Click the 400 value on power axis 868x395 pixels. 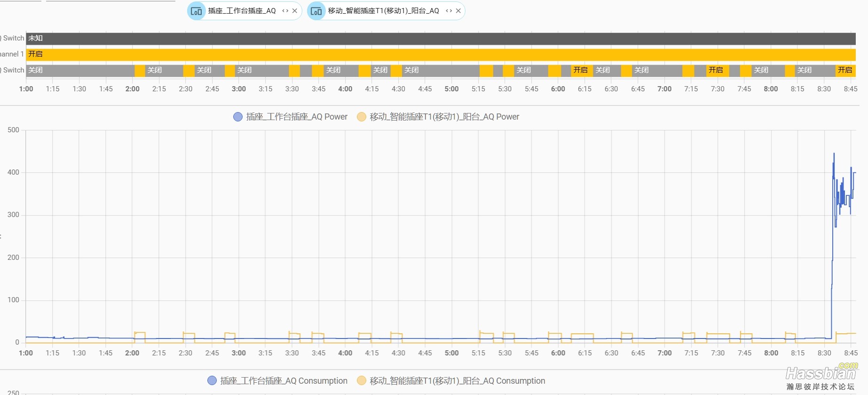13,172
